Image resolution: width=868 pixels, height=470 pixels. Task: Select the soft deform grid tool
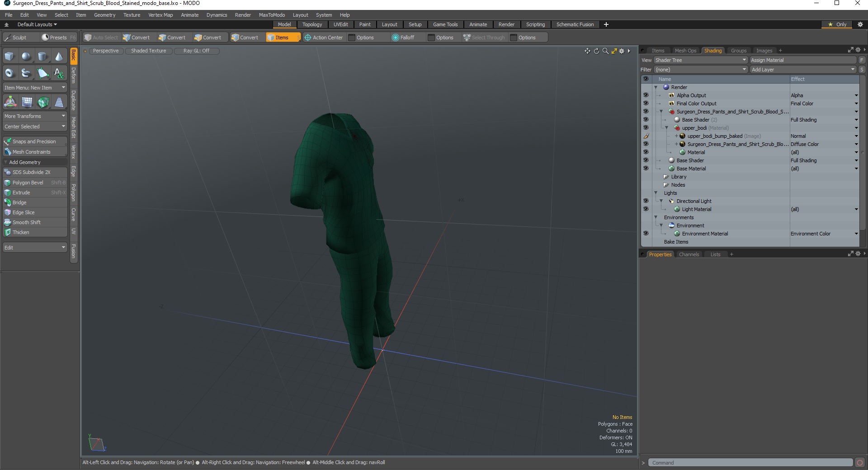click(x=26, y=102)
